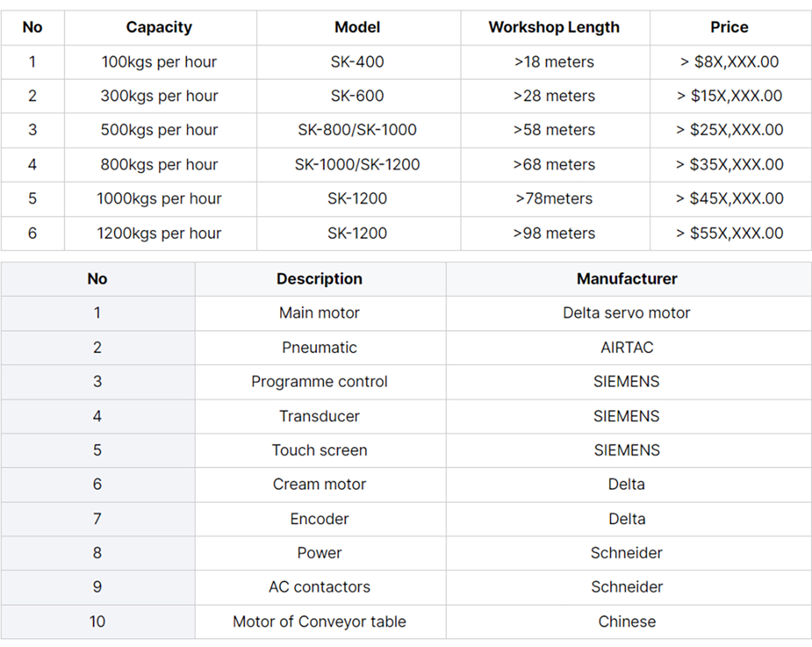812x647 pixels.
Task: Click the 'No' header above Main motor row
Action: 98,279
